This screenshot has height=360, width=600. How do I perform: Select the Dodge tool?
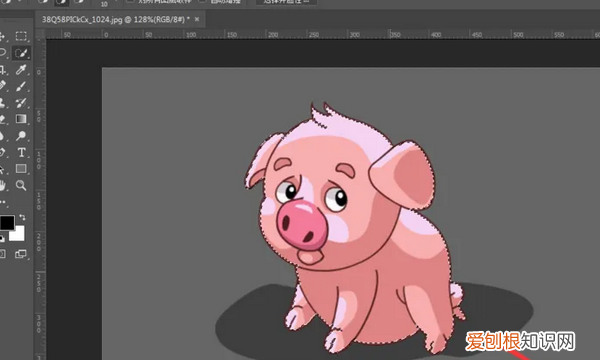tap(21, 135)
